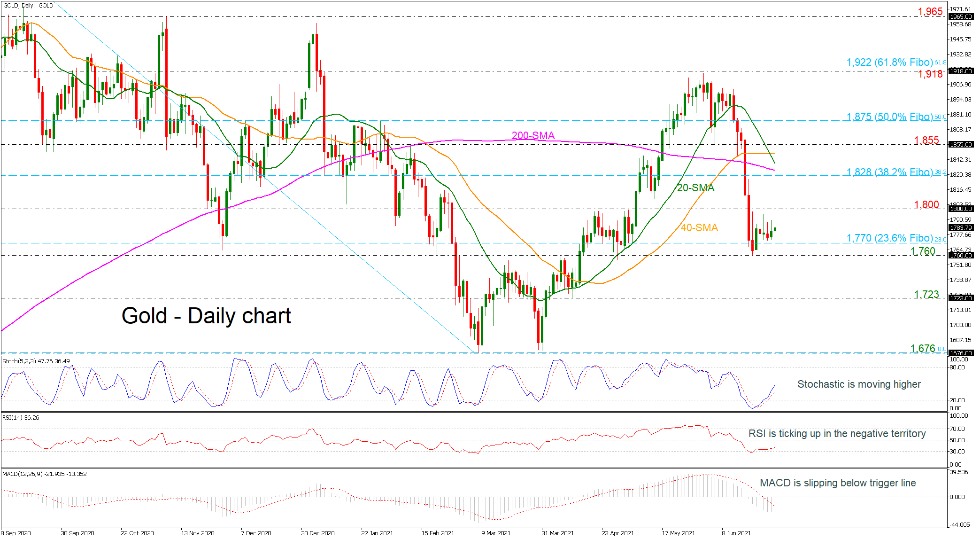Click the 'Gold - Daily chart' title text
The height and width of the screenshot is (539, 980).
click(x=206, y=316)
